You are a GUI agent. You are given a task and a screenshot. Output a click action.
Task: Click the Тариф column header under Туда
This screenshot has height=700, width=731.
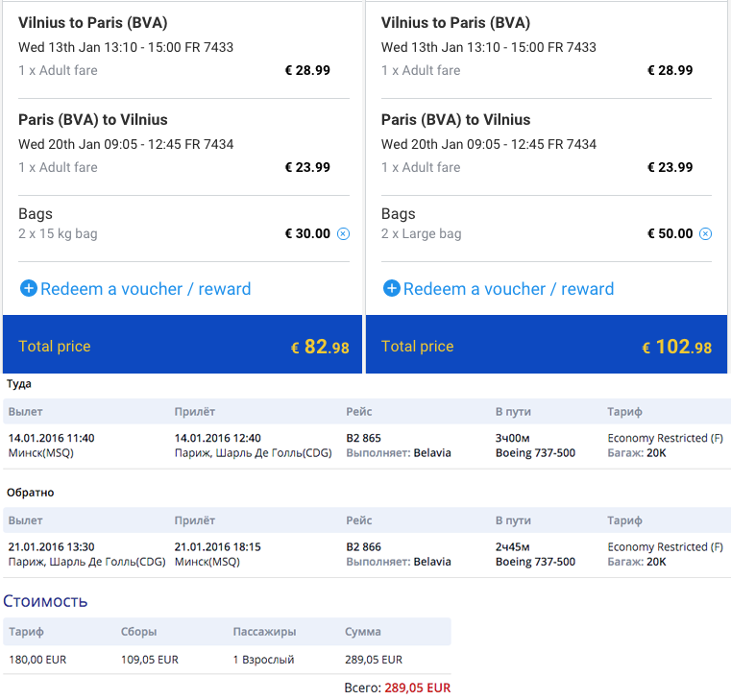coord(624,412)
